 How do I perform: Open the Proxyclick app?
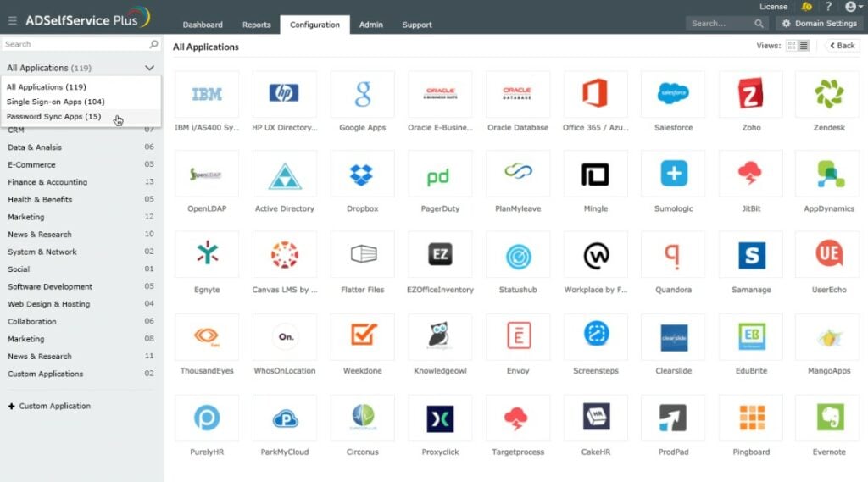tap(440, 418)
